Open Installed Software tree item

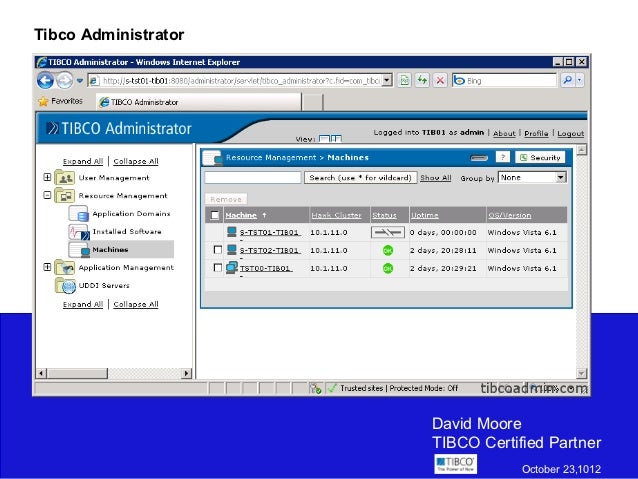click(127, 231)
